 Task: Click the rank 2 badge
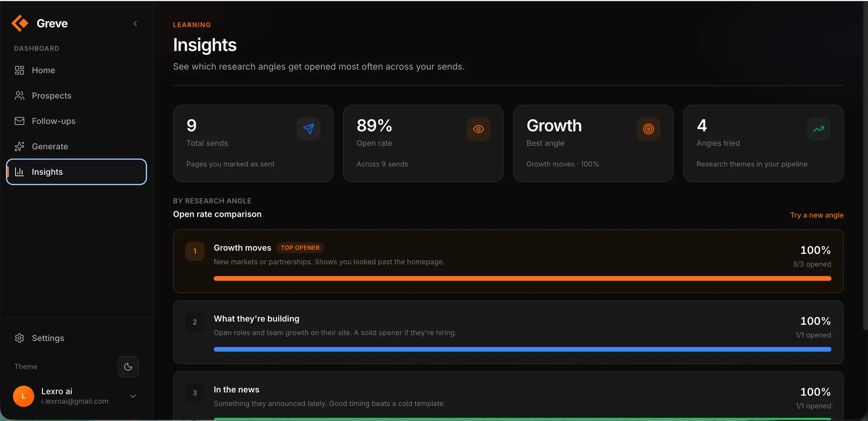195,322
